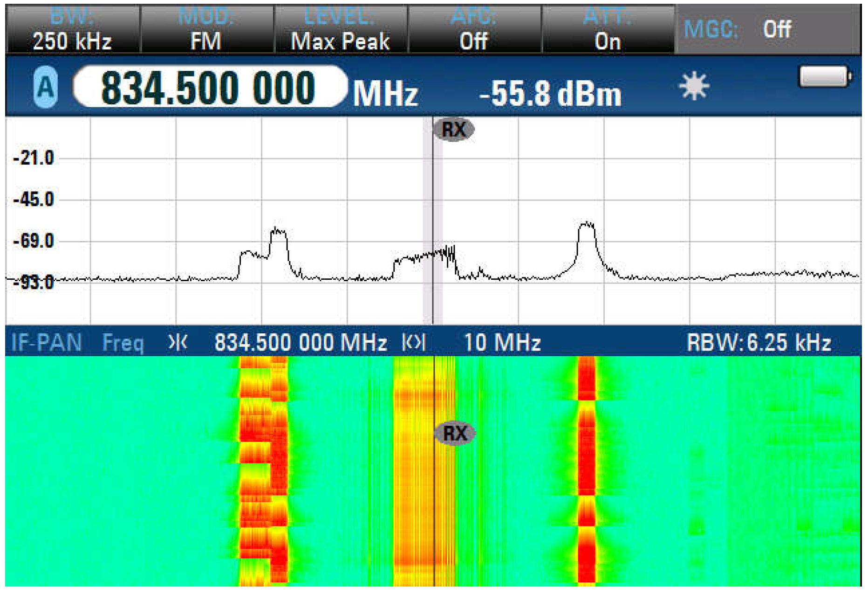Click the RBW 6.25 kHz setting
This screenshot has width=868, height=594.
759,343
